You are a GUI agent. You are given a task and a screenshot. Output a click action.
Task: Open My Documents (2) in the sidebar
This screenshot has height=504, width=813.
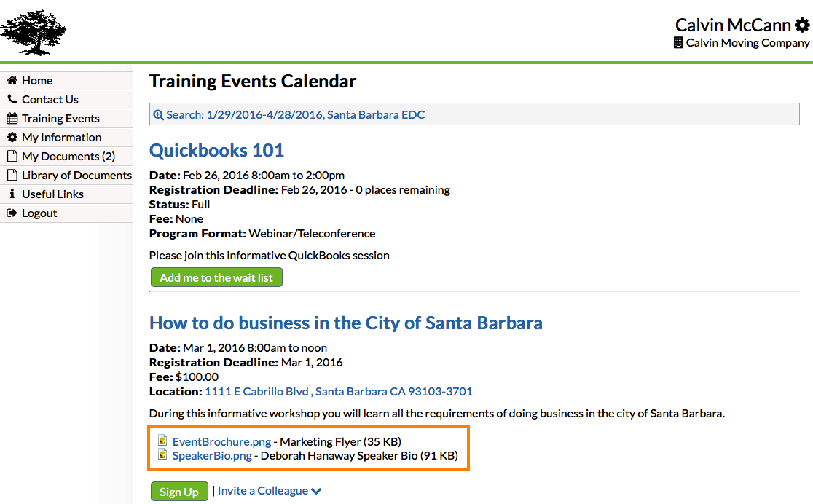pos(68,157)
